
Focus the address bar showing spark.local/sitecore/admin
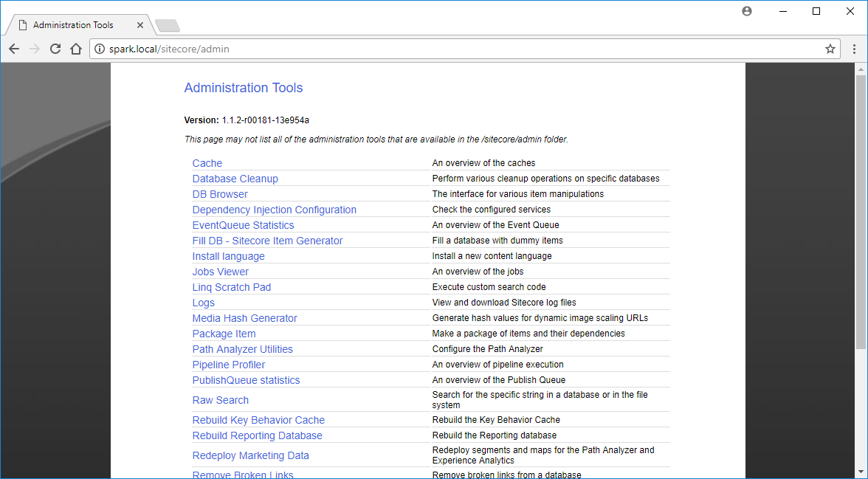(465, 49)
